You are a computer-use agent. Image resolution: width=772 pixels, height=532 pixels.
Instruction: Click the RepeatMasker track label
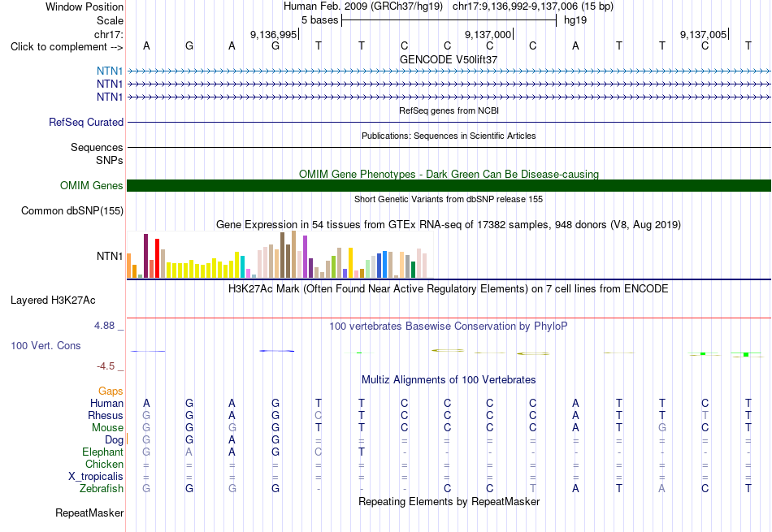(89, 513)
